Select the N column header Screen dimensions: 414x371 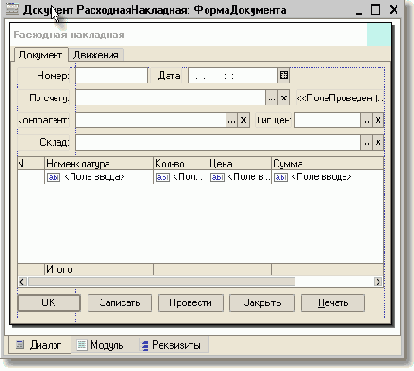coord(31,163)
